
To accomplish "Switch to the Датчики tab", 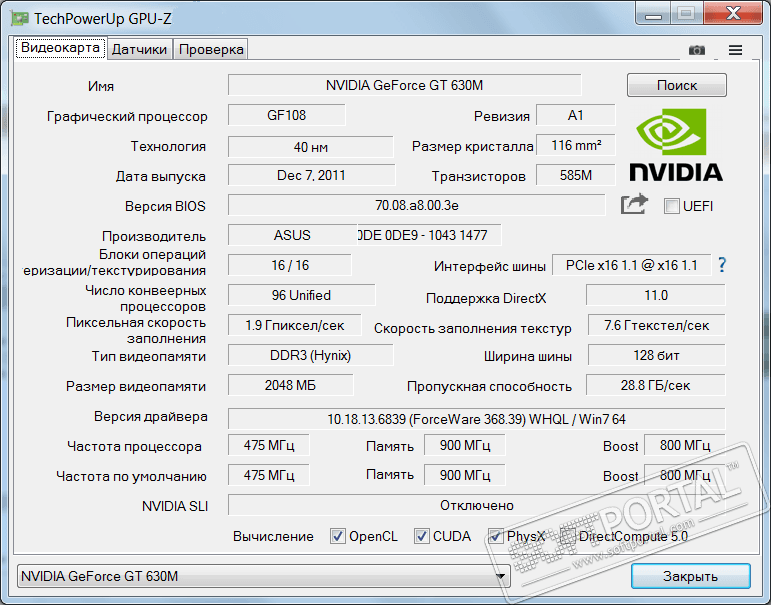I will click(139, 49).
